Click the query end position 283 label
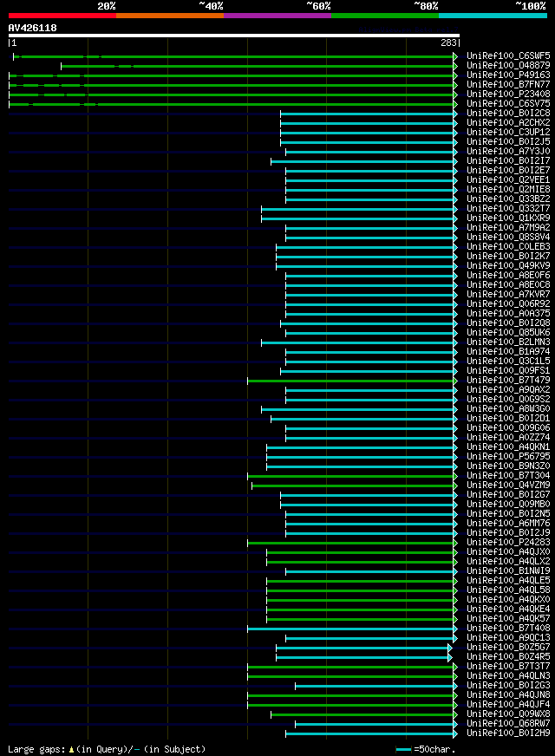This screenshot has height=756, width=555. [x=448, y=42]
